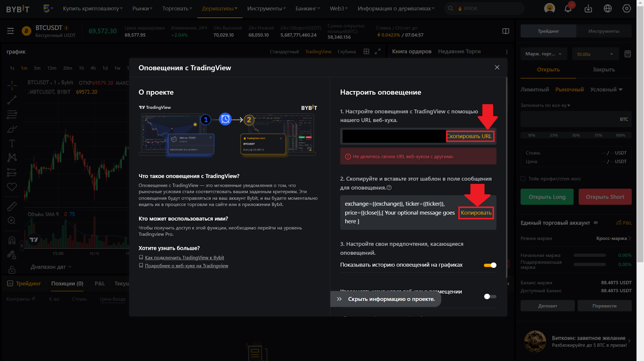Switch to Недавние Торги tab
Viewport: 644px width, 361px height.
[459, 51]
